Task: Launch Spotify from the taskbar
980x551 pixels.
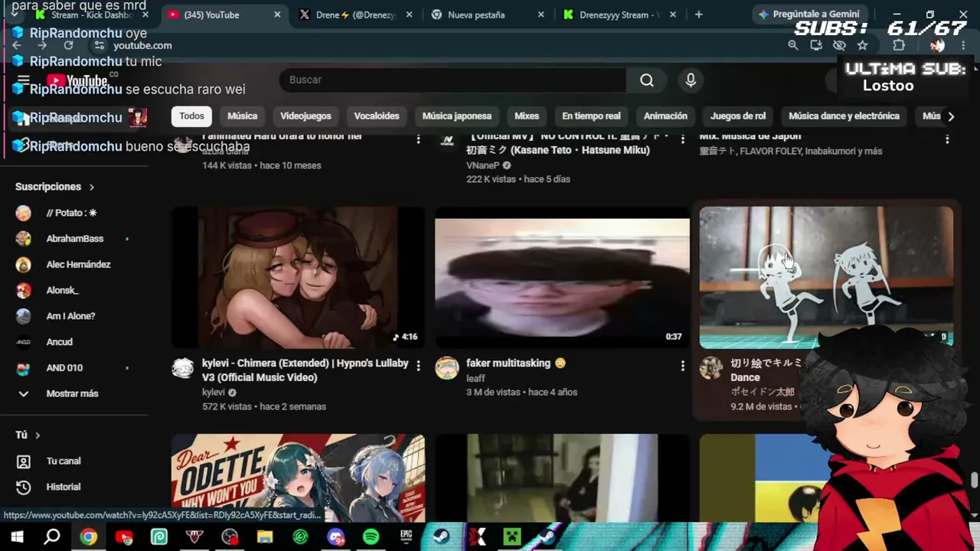Action: coord(371,537)
